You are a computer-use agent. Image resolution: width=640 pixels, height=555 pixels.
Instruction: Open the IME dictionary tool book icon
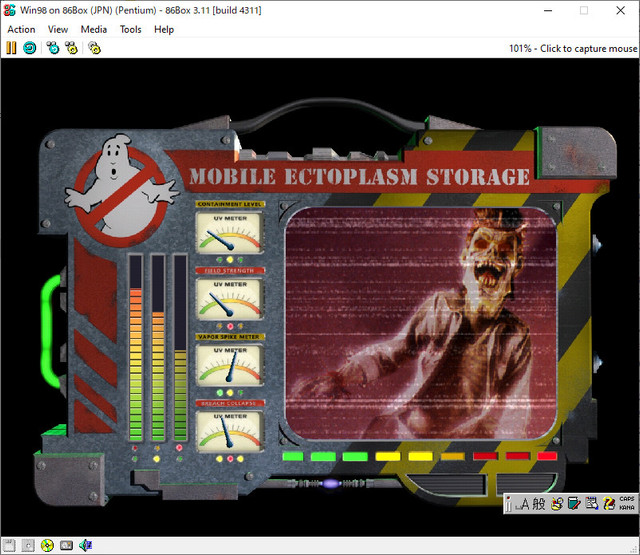click(574, 504)
